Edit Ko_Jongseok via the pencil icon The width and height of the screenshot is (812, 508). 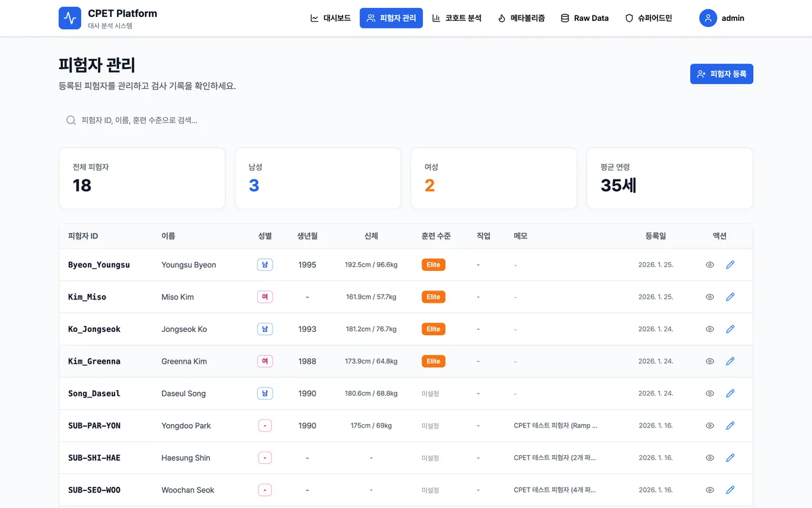pos(730,329)
